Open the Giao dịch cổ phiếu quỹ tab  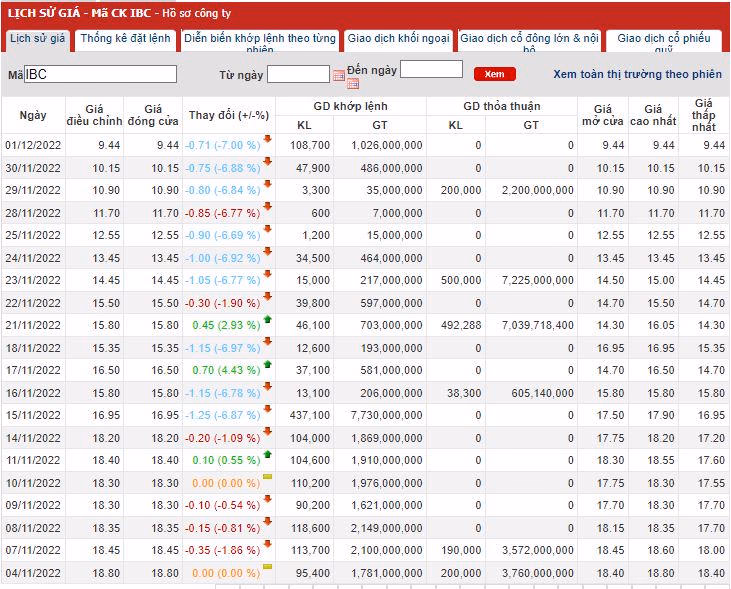tap(663, 40)
